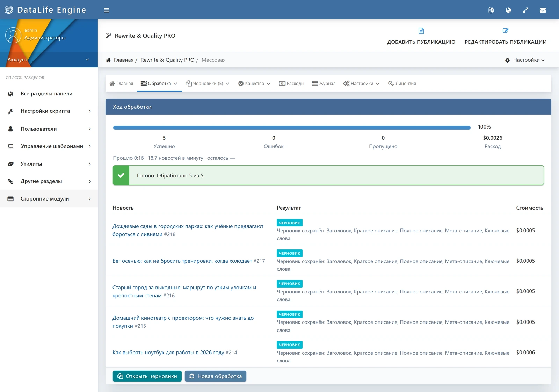Open messages envelope icon in header
Image resolution: width=559 pixels, height=392 pixels.
click(x=543, y=10)
